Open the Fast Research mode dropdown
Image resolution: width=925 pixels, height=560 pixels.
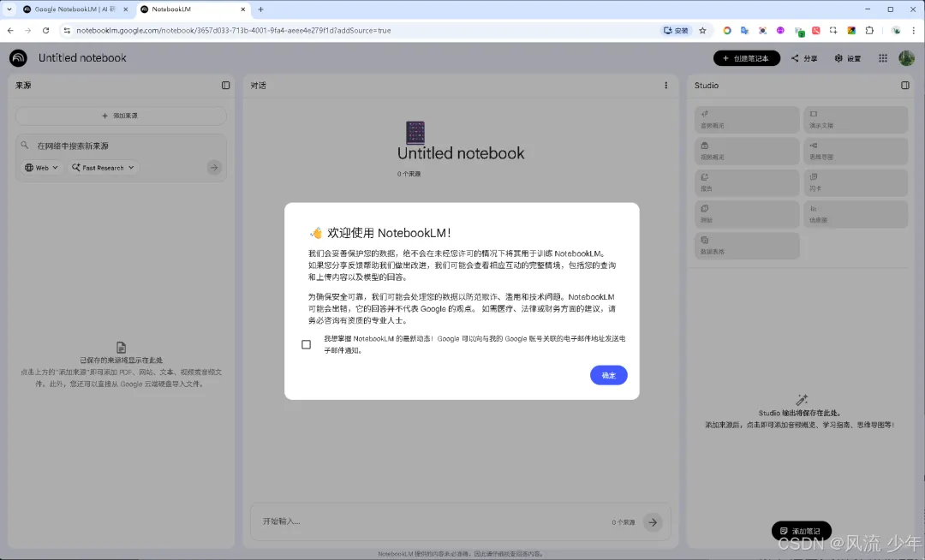pos(104,168)
